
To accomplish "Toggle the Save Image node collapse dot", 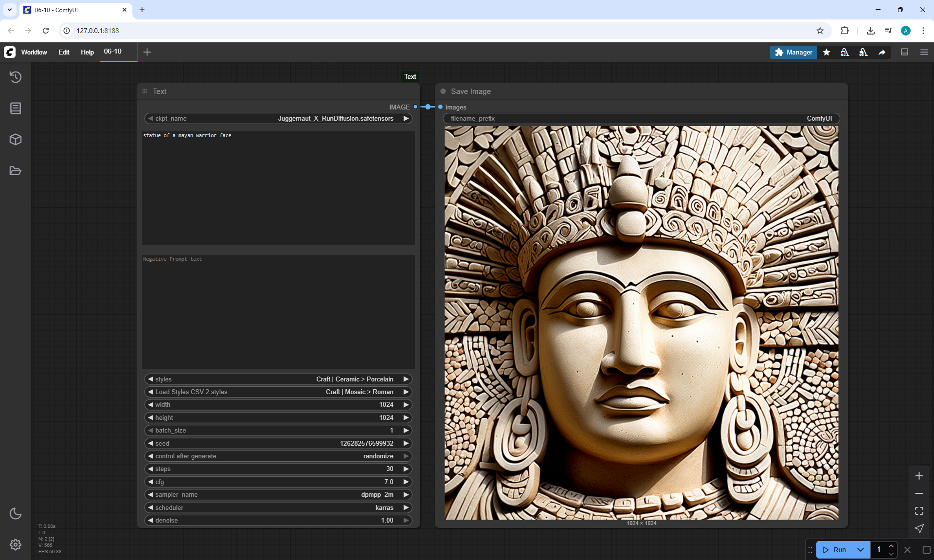I will click(x=443, y=91).
